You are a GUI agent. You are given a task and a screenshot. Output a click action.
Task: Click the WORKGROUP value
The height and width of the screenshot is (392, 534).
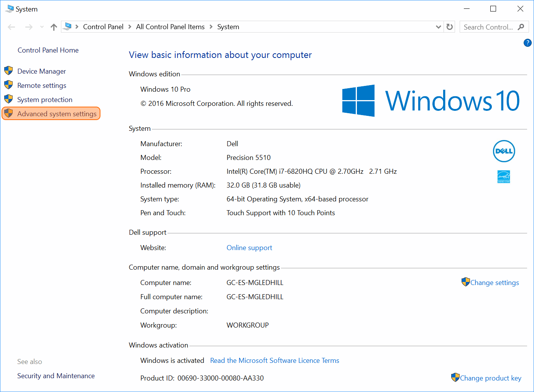pyautogui.click(x=248, y=325)
